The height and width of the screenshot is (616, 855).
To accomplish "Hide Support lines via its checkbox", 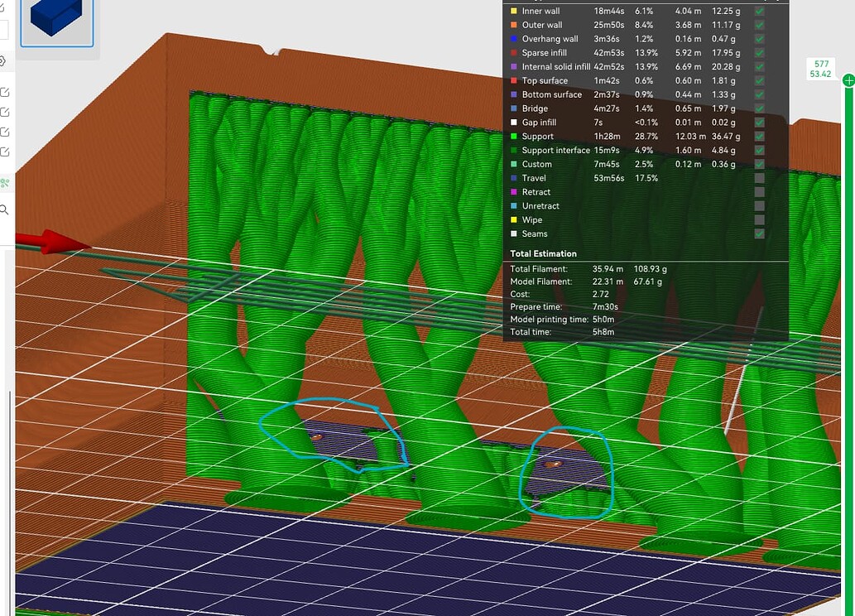I will 759,137.
